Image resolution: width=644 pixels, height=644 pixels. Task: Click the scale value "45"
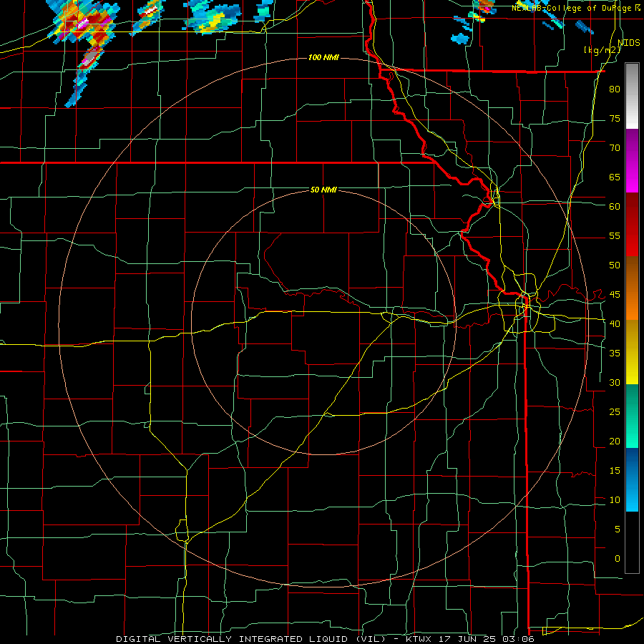point(615,295)
